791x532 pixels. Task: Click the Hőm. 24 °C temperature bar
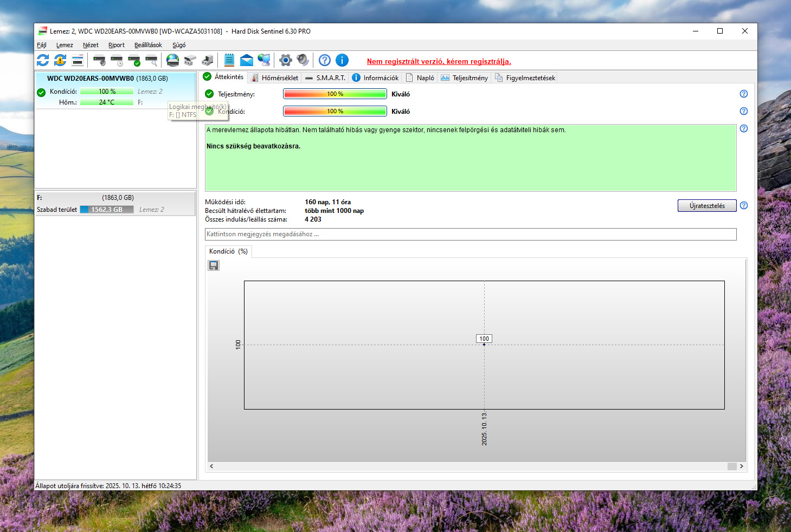107,102
